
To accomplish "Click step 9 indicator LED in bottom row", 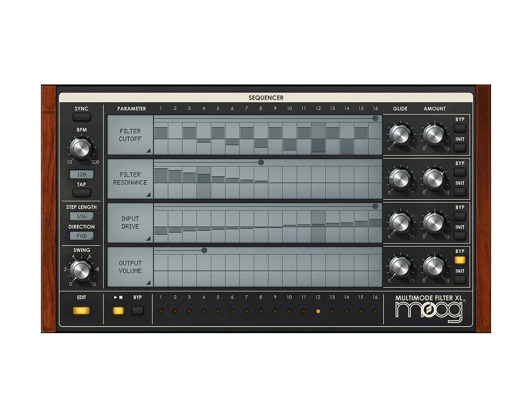I will 275,311.
